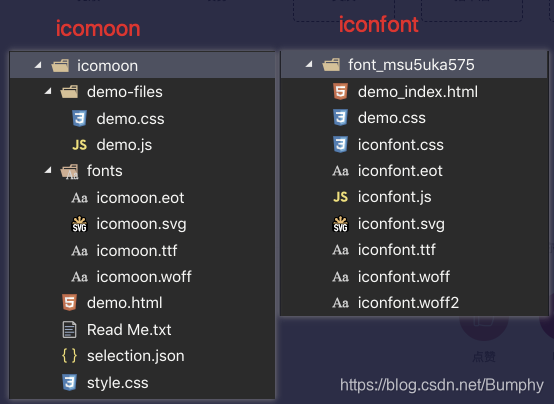Click font icon beside icomoon.ttf
The image size is (554, 404).
tap(79, 251)
